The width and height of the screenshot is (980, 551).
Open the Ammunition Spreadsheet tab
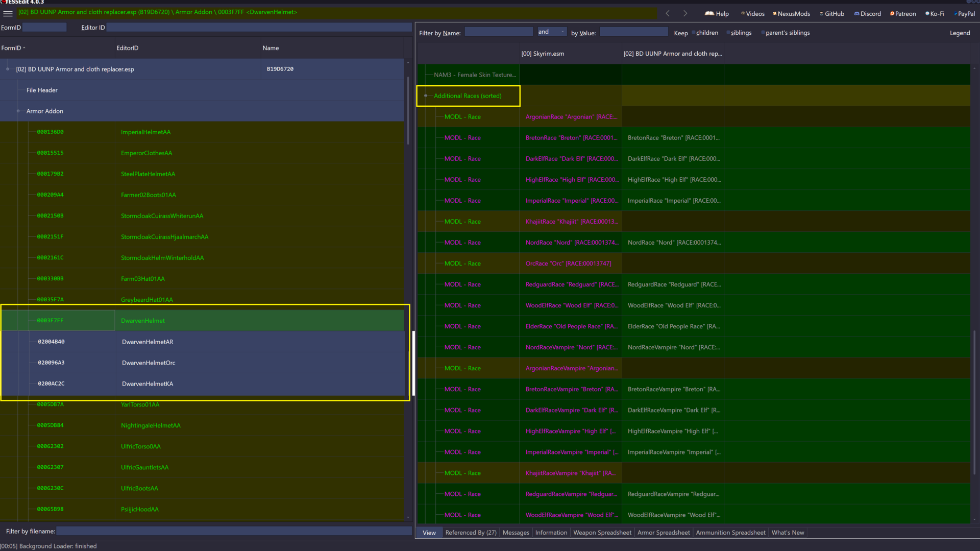point(730,533)
